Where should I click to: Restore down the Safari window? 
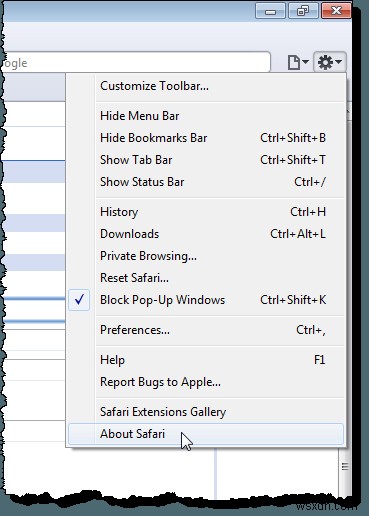pos(303,11)
